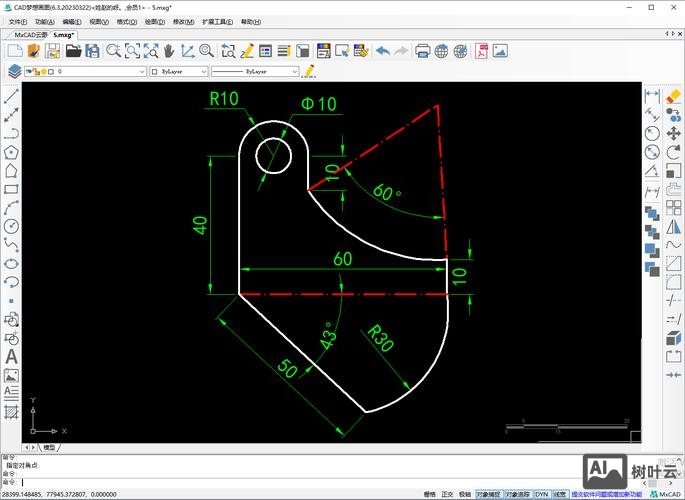Screen dimensions: 685x500
Task: Click the Print icon
Action: coord(422,51)
